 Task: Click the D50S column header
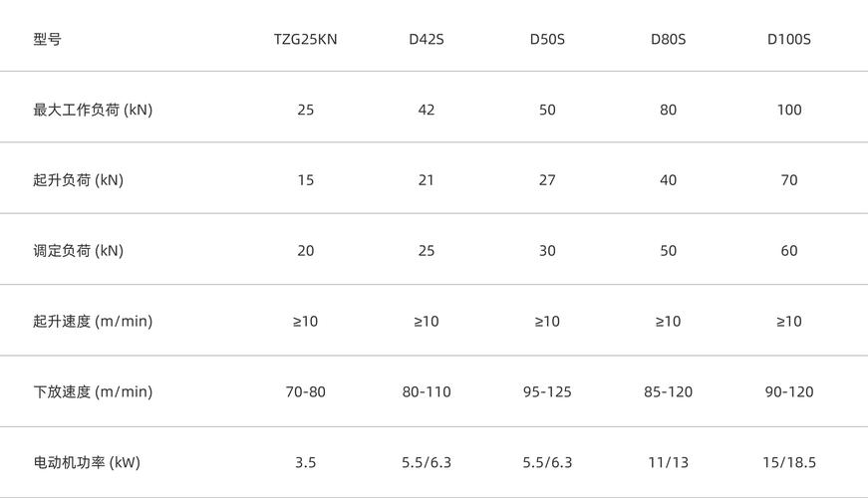[x=547, y=40]
